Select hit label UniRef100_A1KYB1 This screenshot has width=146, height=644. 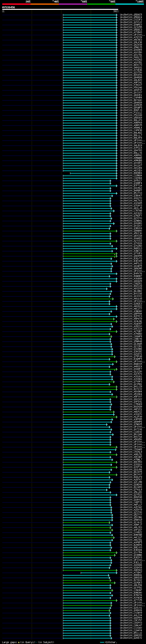pyautogui.click(x=131, y=63)
